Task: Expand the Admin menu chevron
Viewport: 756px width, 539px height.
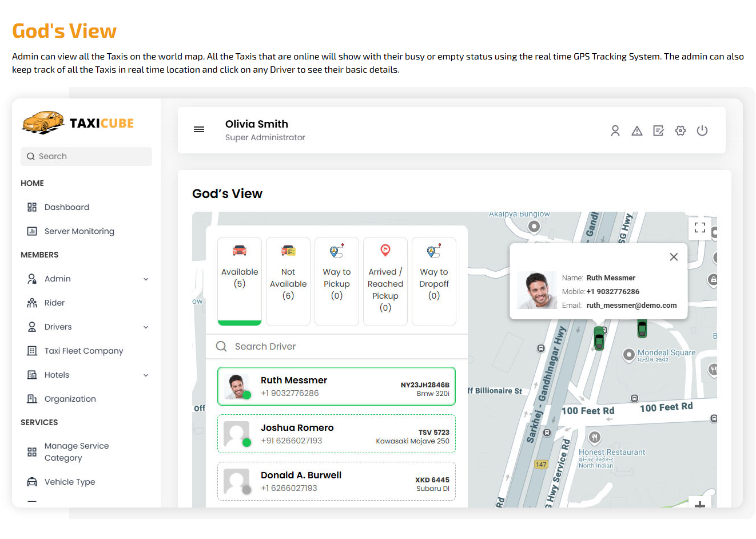Action: [146, 279]
